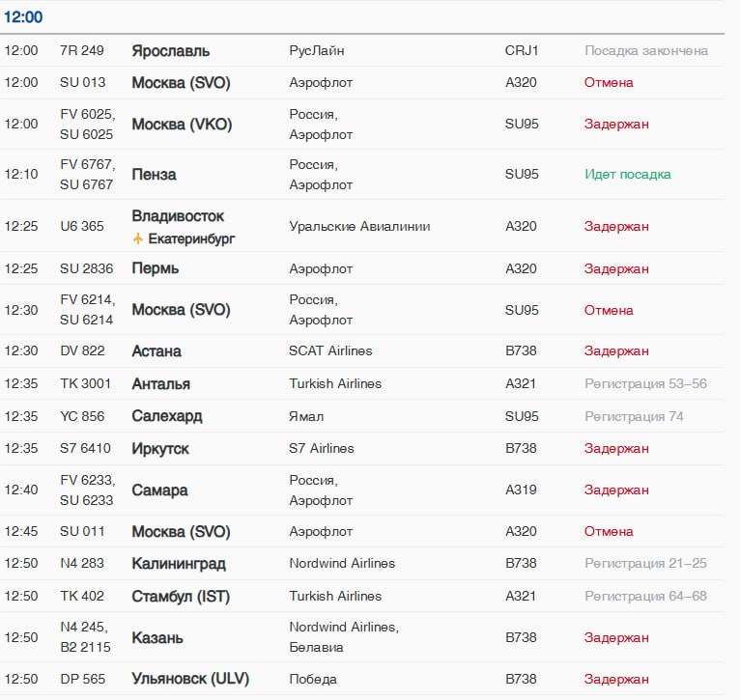Open the Ярославль flight destination
The height and width of the screenshot is (700, 740).
tap(170, 51)
